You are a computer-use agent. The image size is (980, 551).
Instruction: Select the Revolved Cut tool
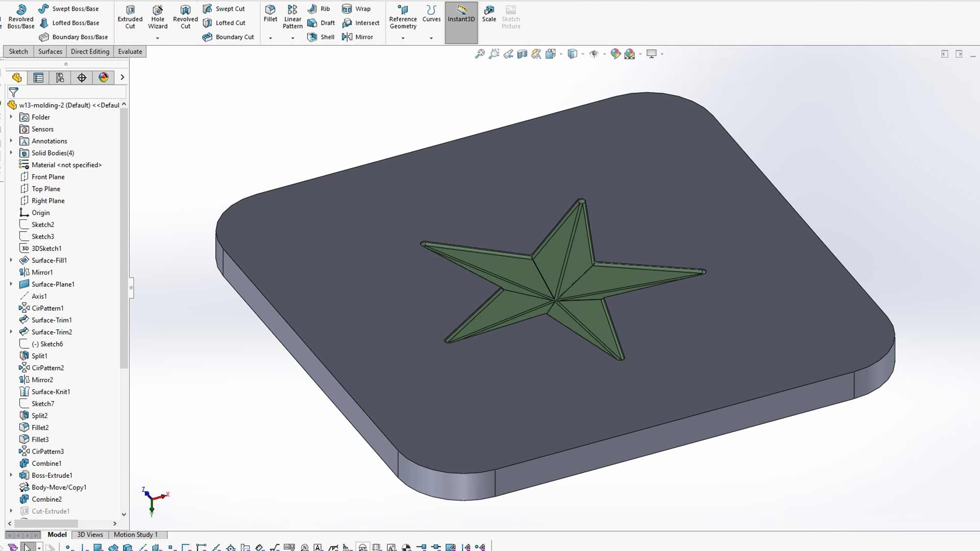(x=185, y=17)
